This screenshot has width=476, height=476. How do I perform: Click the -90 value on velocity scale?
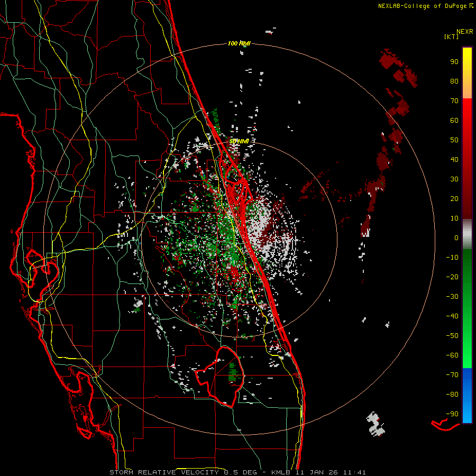452,414
